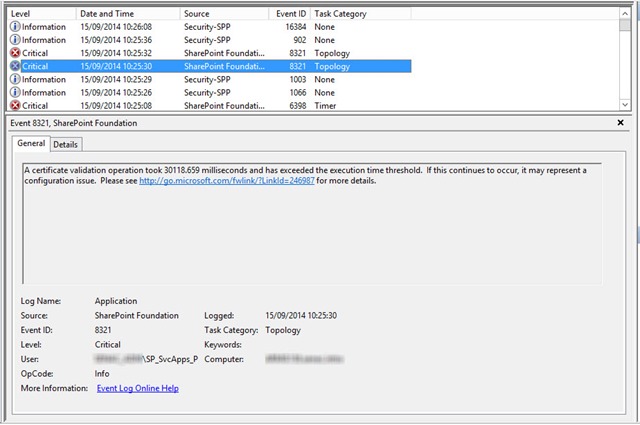Sort events by the Source column header
640x425 pixels.
(224, 13)
